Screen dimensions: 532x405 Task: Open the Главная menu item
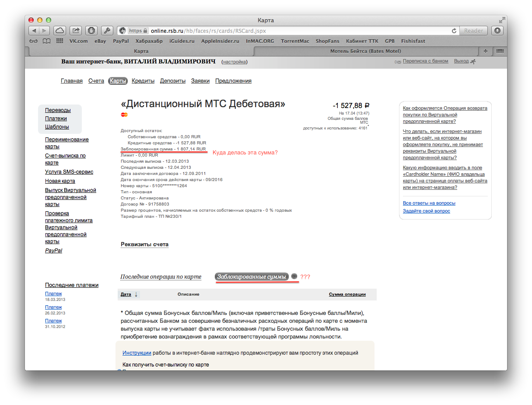pos(72,81)
